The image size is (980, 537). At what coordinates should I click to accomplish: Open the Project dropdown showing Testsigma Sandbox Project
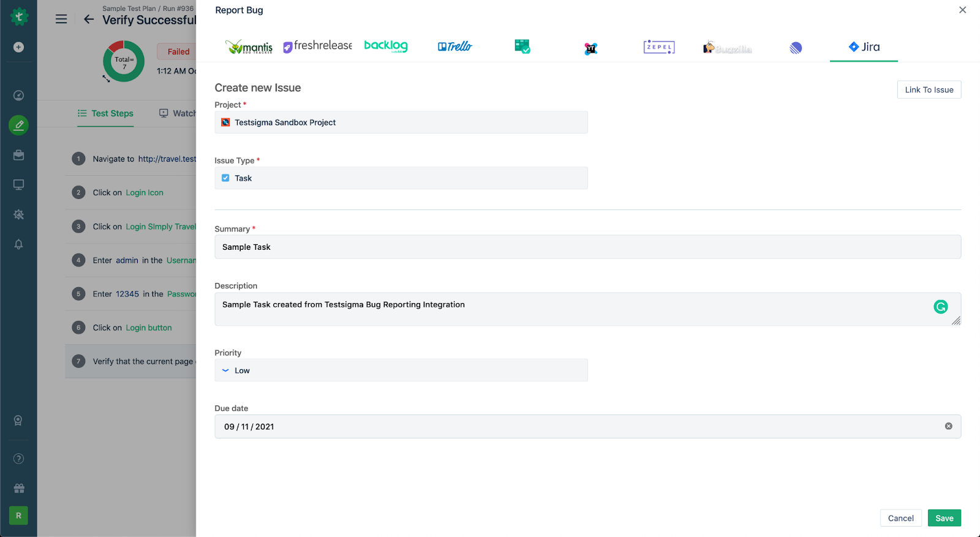tap(401, 122)
